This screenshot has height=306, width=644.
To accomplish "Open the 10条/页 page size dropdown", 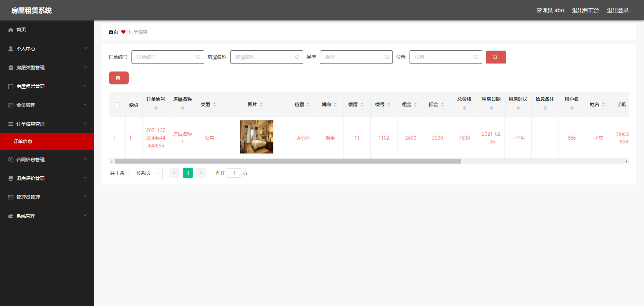I will (x=146, y=173).
